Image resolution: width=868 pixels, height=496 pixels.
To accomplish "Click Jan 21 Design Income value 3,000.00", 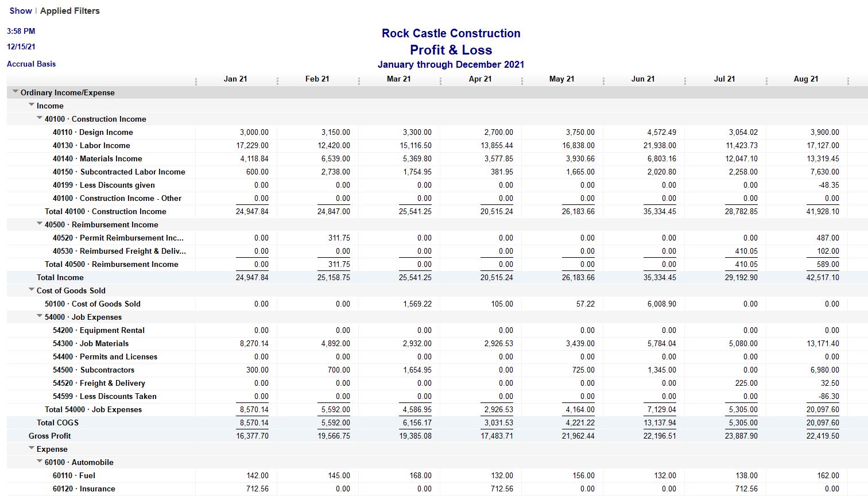I will [254, 132].
